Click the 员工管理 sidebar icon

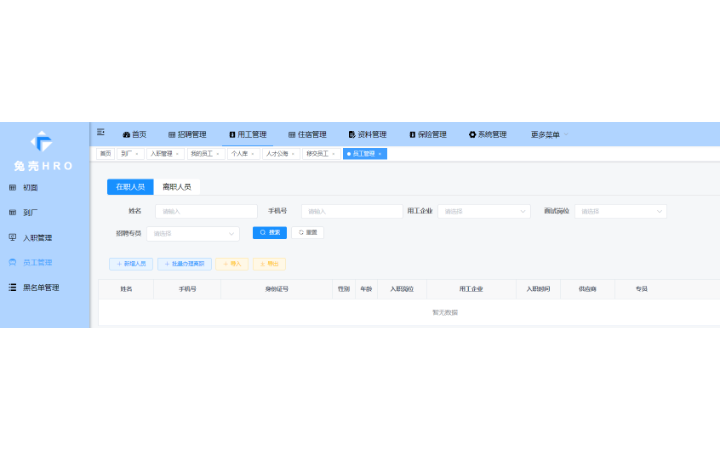coord(12,262)
